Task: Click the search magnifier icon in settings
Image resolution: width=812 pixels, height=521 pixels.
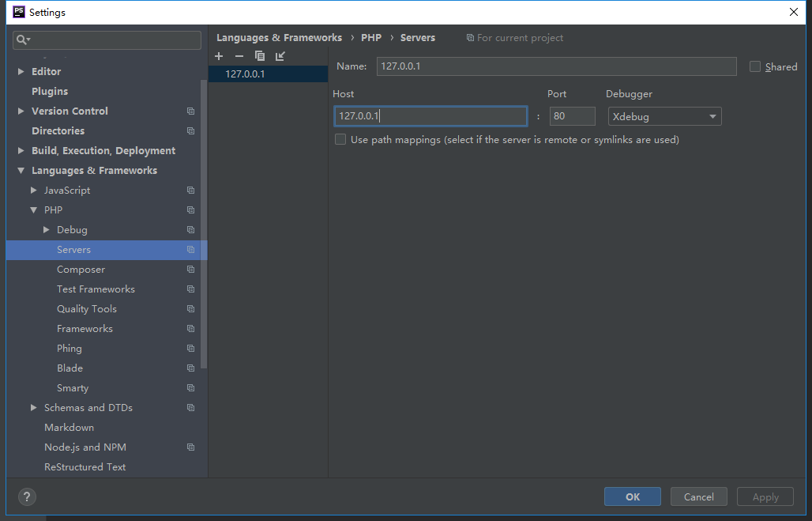Action: point(23,40)
